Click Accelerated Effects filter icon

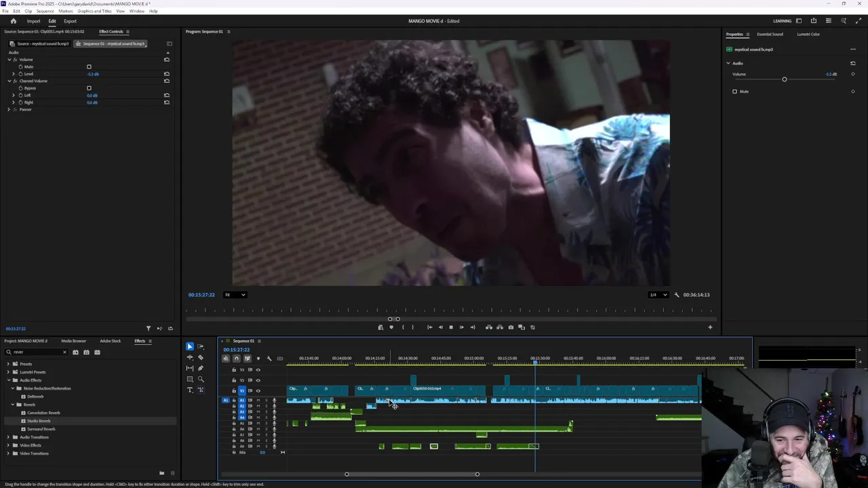75,352
